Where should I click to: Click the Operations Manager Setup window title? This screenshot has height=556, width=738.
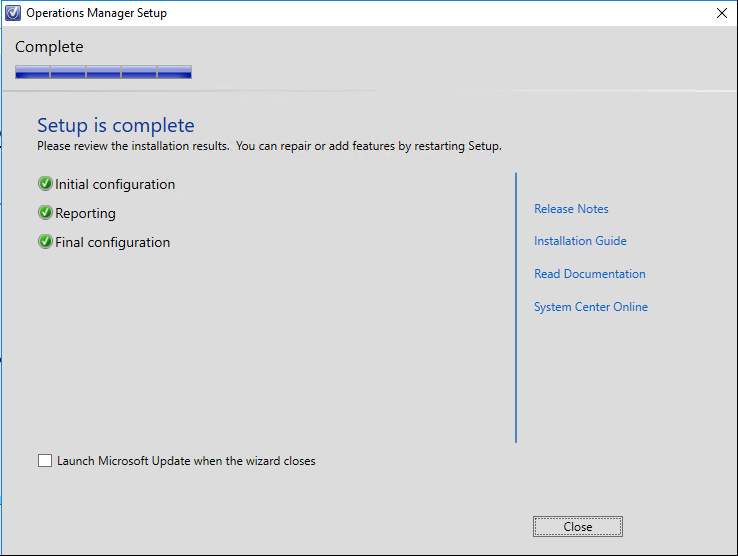coord(96,13)
